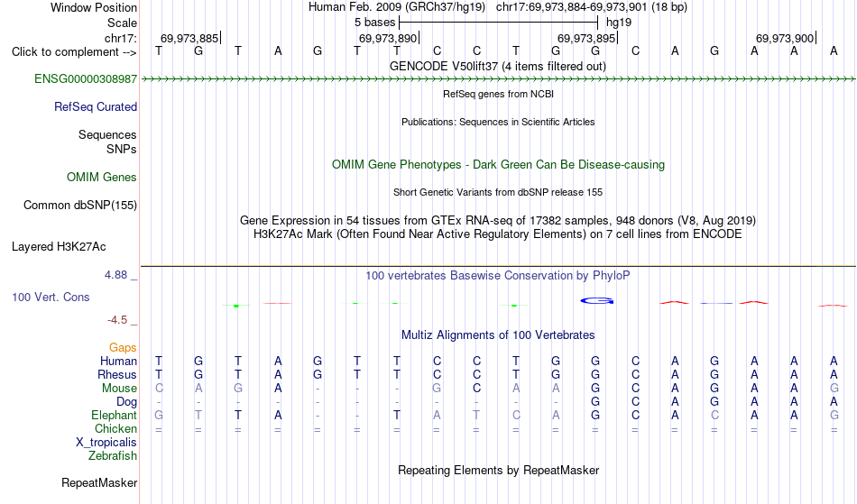Open the RefSeq Curated track label

coord(96,107)
